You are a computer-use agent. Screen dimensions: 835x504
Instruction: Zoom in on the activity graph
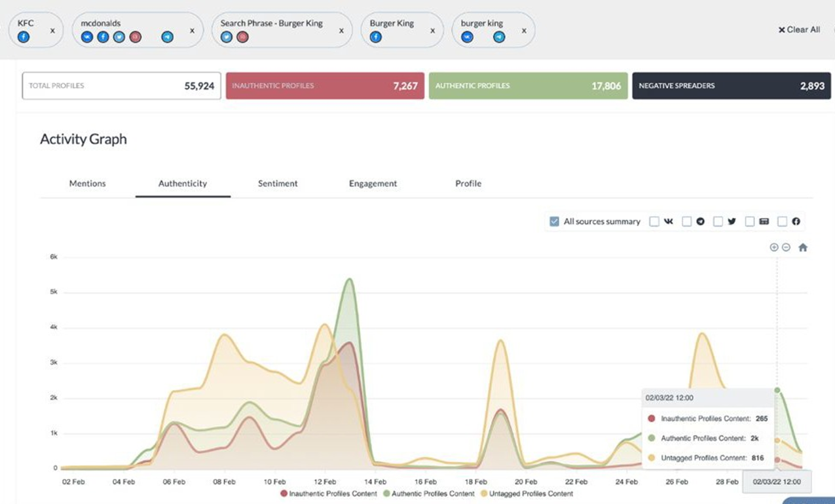(774, 247)
